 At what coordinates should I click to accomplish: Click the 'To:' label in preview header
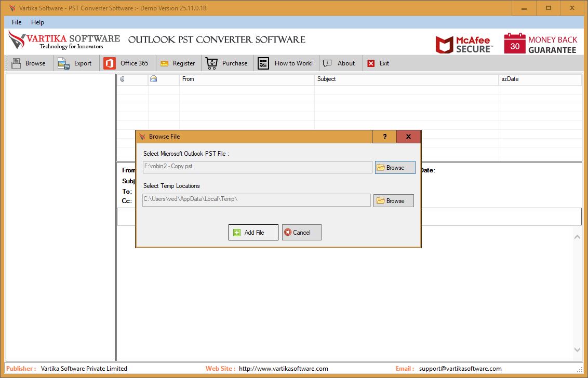pyautogui.click(x=127, y=192)
